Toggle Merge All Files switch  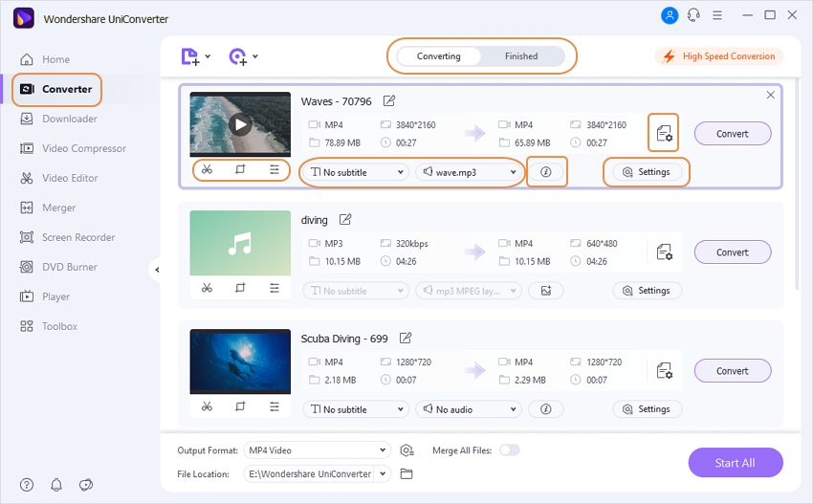tap(509, 449)
